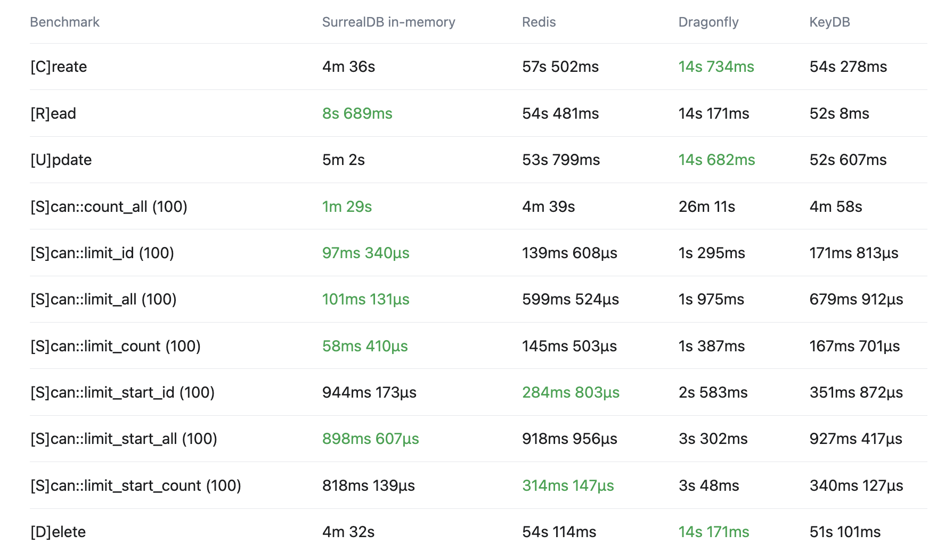945x560 pixels.
Task: Click the 54s 114ms Redis delete value
Action: coord(559,532)
